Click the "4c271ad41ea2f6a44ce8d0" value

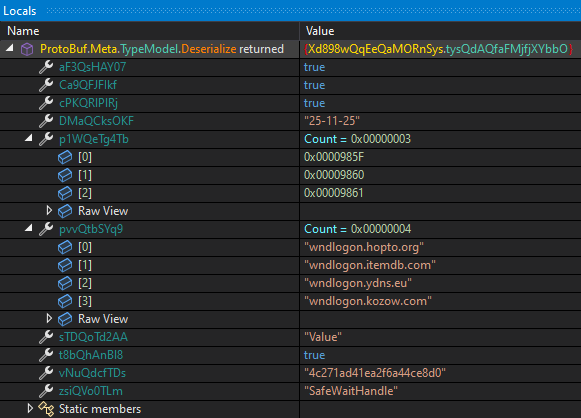pyautogui.click(x=375, y=373)
